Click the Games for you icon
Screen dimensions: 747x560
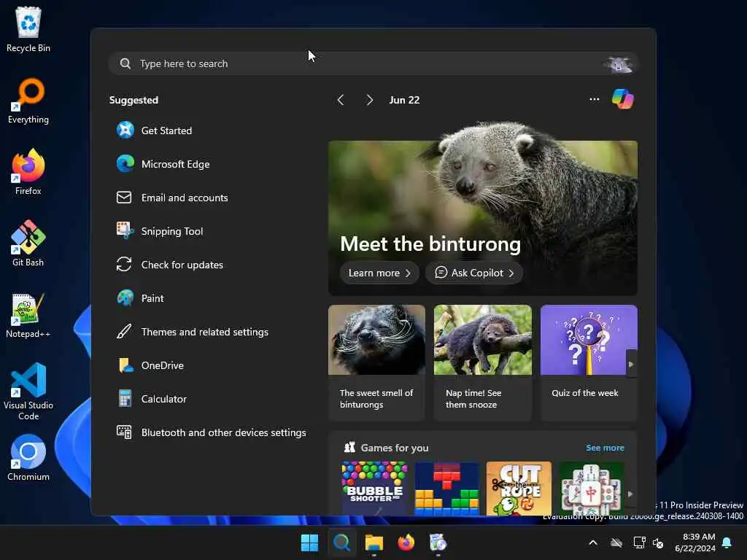click(x=349, y=447)
